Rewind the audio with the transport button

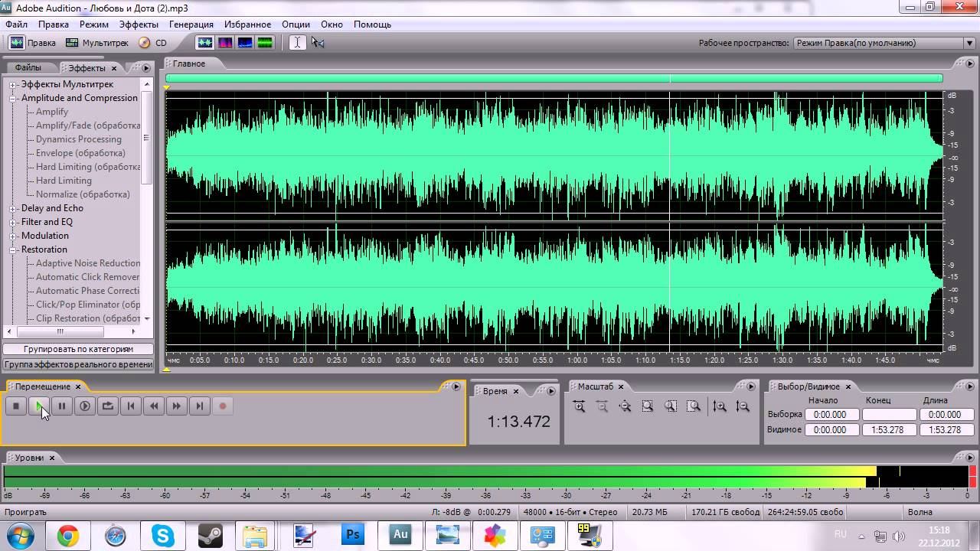pos(154,406)
